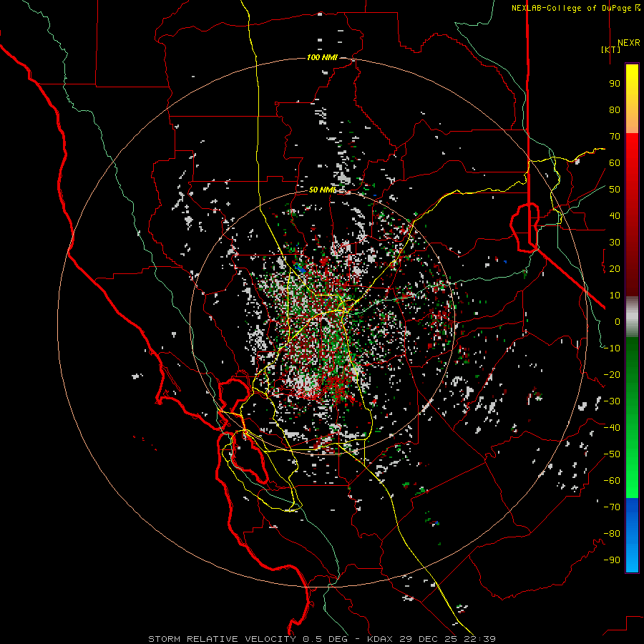Pick the blue segment of the color bar
This screenshot has width=644, height=644.
click(632, 535)
